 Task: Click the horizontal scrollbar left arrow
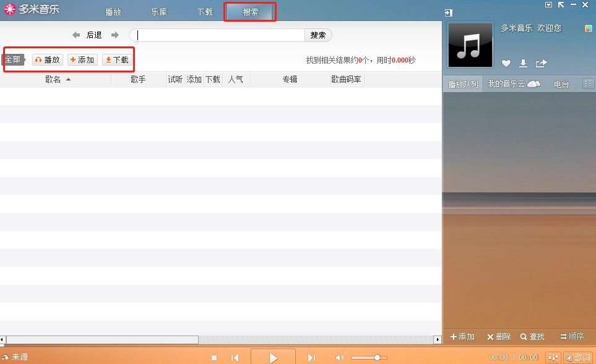point(2,339)
